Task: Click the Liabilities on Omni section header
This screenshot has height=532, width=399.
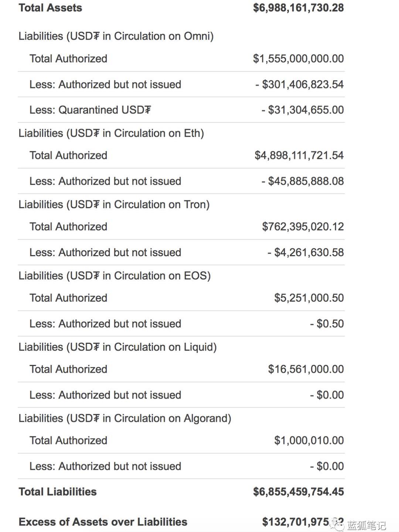Action: point(116,36)
